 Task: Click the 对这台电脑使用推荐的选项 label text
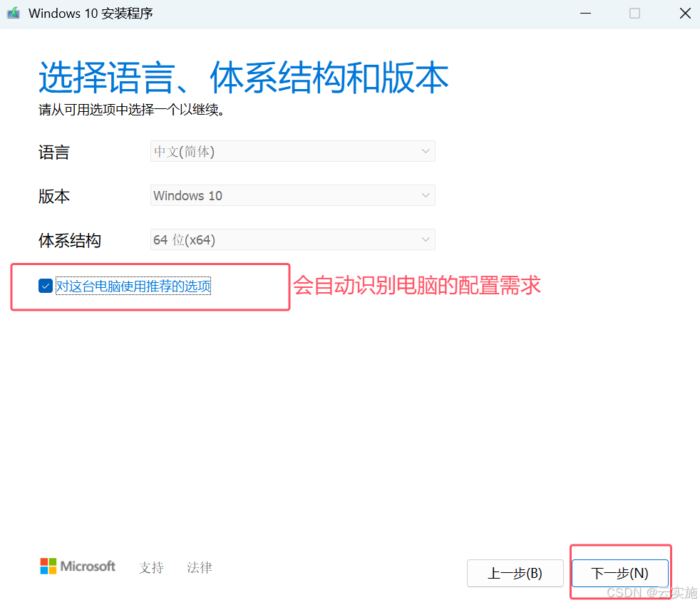[133, 286]
